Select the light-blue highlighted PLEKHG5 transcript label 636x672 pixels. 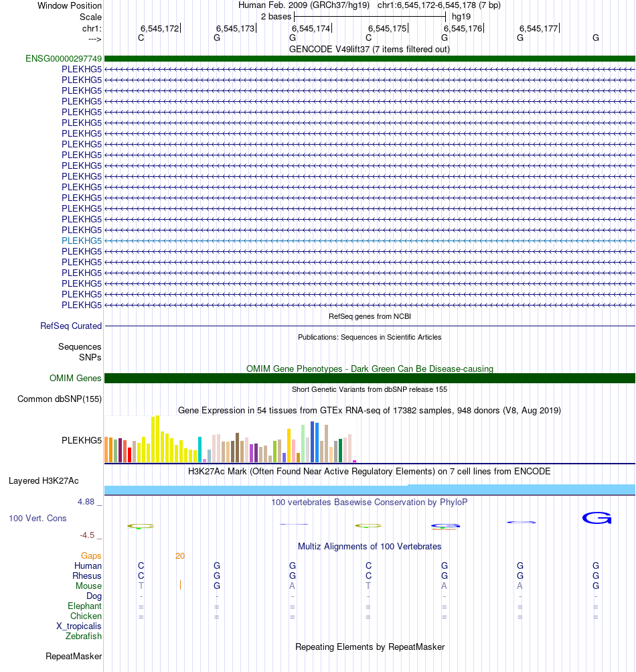click(82, 241)
